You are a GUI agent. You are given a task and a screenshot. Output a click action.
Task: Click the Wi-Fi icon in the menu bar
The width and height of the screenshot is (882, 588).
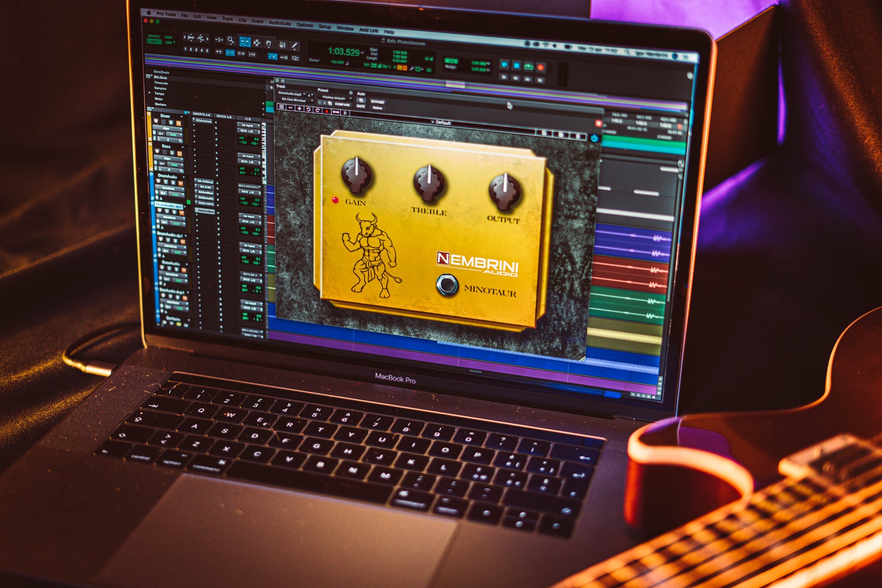[x=545, y=45]
